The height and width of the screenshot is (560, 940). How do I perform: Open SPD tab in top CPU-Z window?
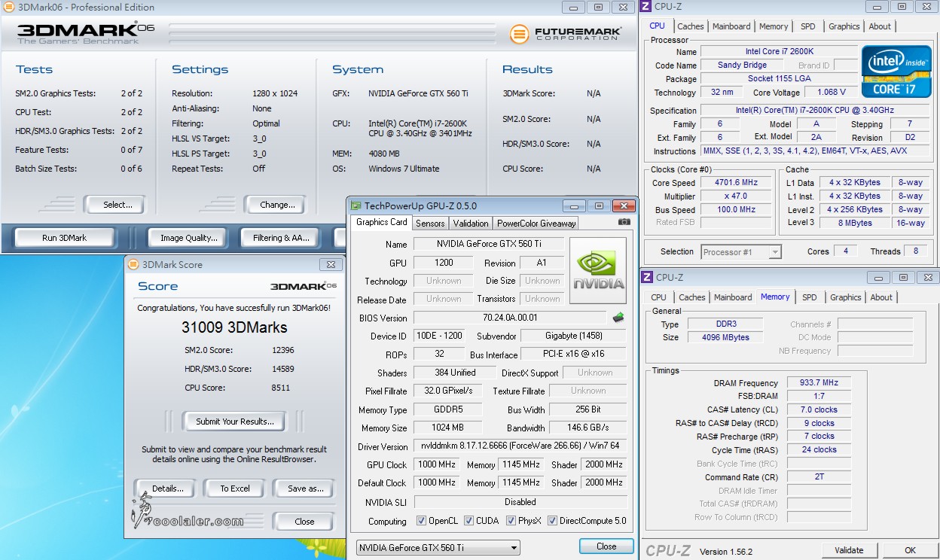[x=808, y=26]
